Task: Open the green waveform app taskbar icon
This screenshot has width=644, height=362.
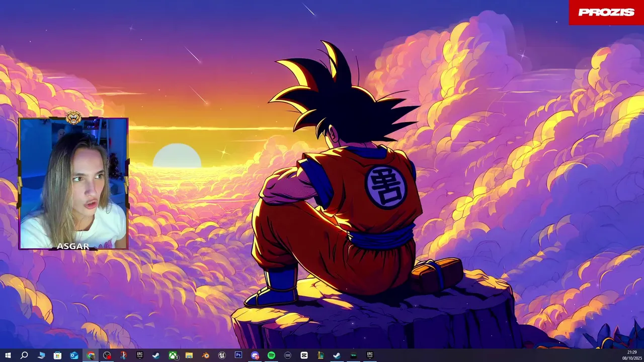Action: tap(353, 355)
